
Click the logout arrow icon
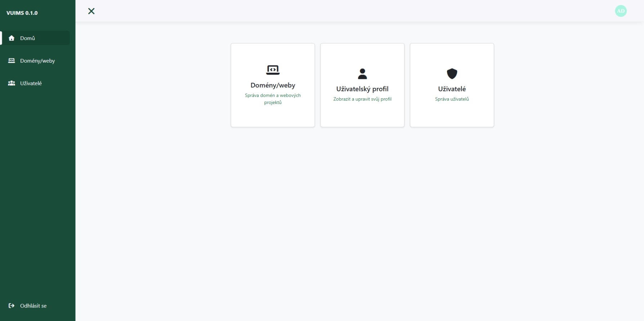pyautogui.click(x=12, y=306)
